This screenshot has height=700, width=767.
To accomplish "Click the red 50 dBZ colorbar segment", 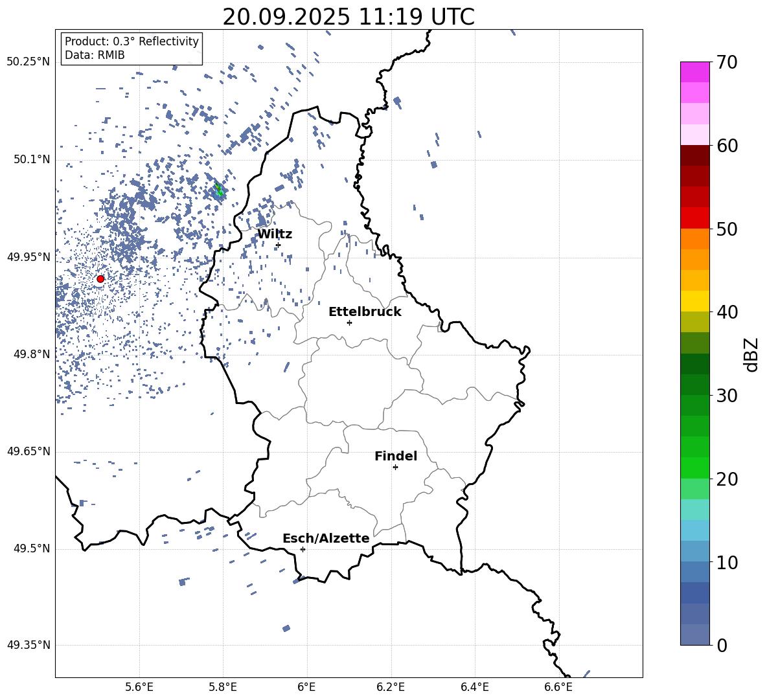I will (x=694, y=218).
